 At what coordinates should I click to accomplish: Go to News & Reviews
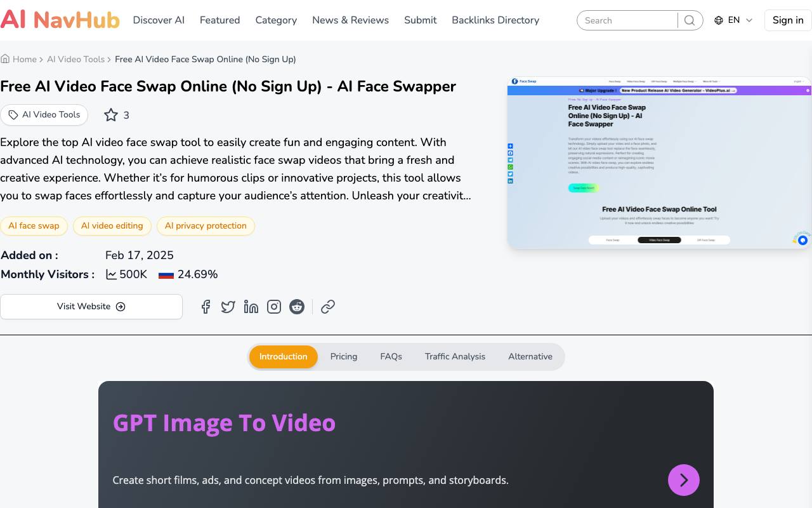click(350, 20)
